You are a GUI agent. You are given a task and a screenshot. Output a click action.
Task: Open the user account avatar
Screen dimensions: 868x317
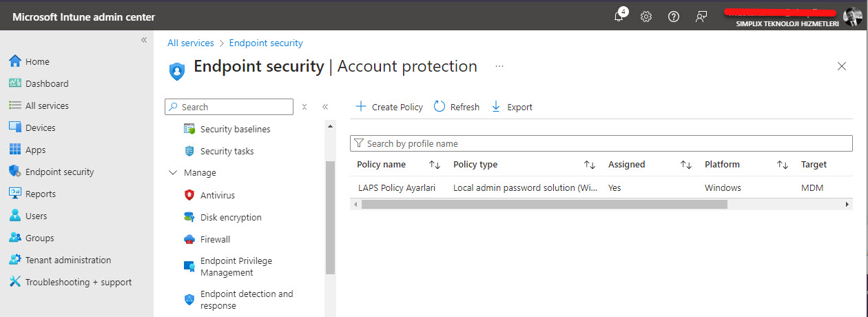[x=852, y=17]
